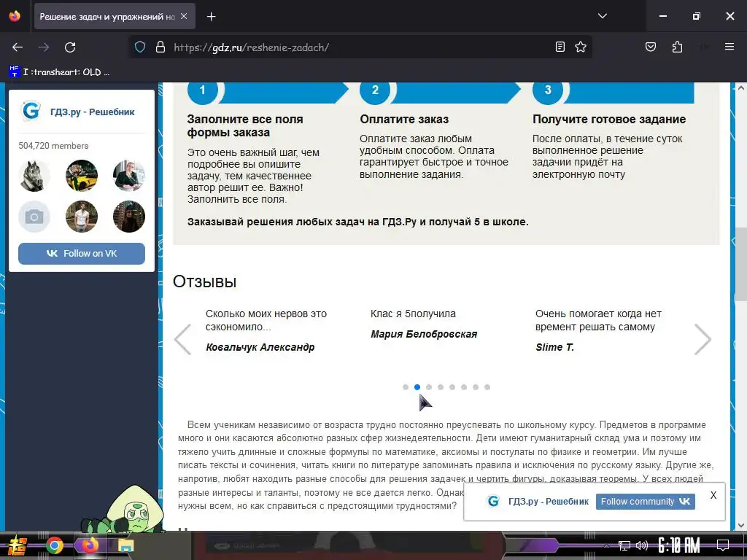Viewport: 747px width, 560px height.
Task: Select the seventh review carousel dot
Action: 476,387
